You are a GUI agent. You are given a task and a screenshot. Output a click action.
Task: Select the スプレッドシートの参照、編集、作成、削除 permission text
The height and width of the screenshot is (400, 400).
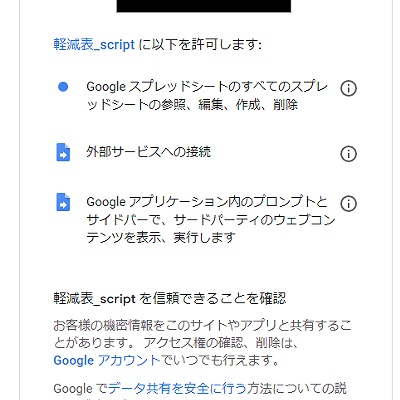point(207,96)
